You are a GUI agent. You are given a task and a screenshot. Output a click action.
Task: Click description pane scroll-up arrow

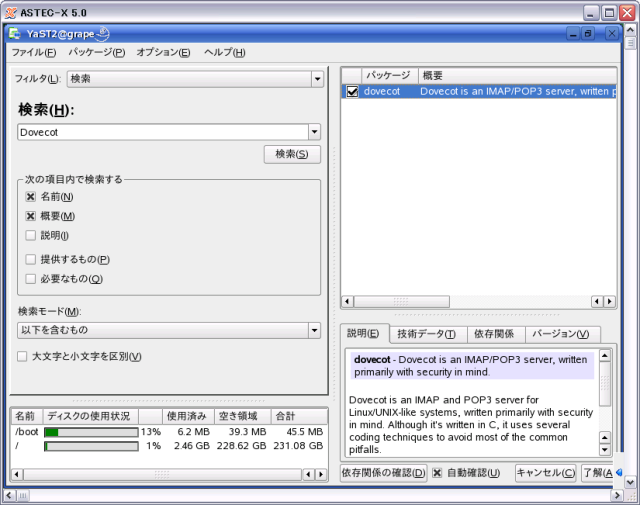605,357
